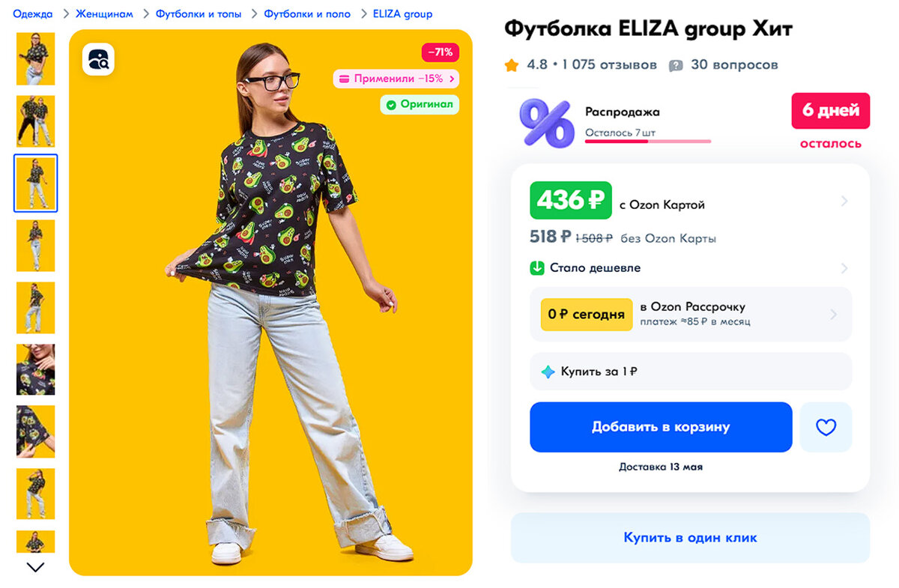The width and height of the screenshot is (899, 588).
Task: Open the ELIZA group brand link
Action: click(401, 13)
